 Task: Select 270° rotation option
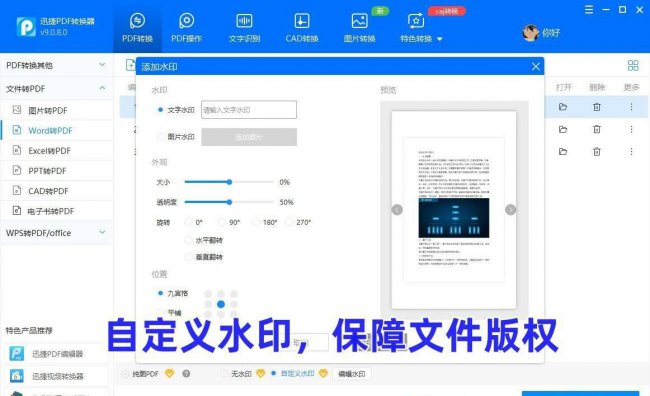click(x=289, y=222)
